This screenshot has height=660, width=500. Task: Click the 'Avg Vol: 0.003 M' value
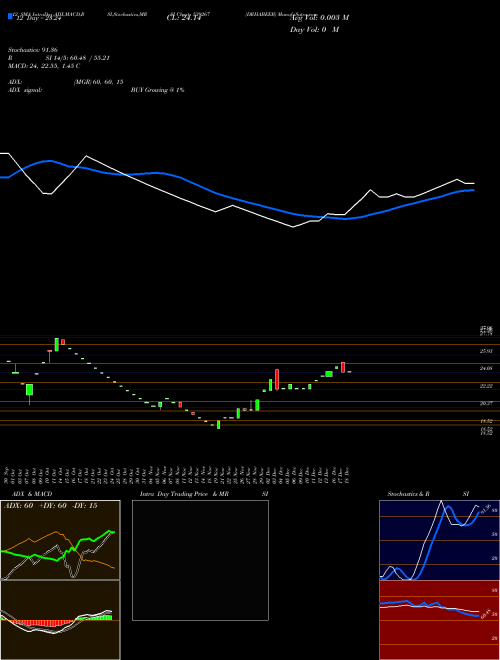(319, 18)
